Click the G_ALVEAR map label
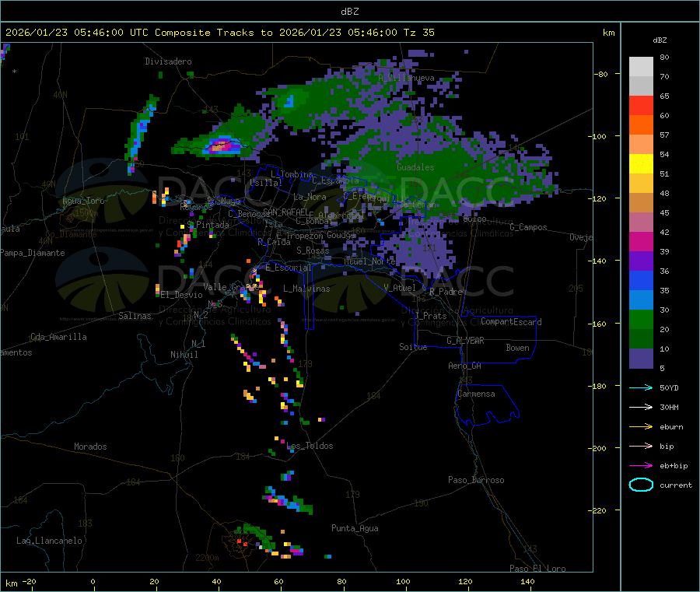 tap(465, 341)
